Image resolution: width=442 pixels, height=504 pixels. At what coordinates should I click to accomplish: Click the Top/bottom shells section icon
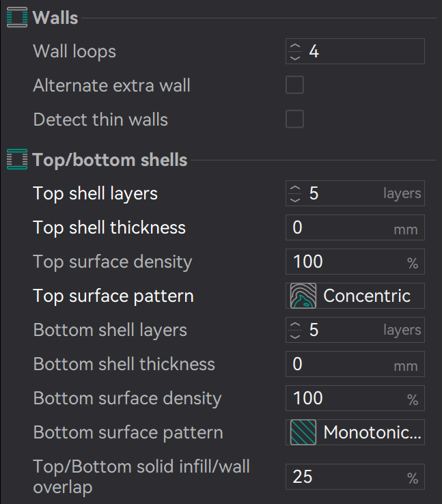click(17, 160)
